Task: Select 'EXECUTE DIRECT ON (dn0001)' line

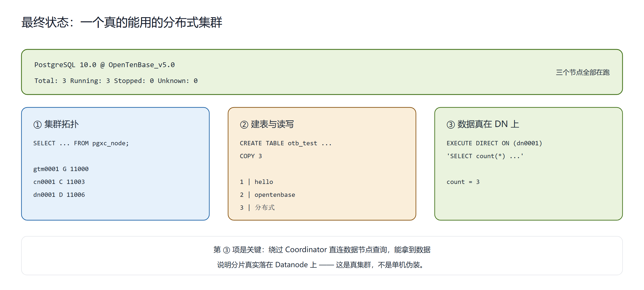Action: click(494, 143)
